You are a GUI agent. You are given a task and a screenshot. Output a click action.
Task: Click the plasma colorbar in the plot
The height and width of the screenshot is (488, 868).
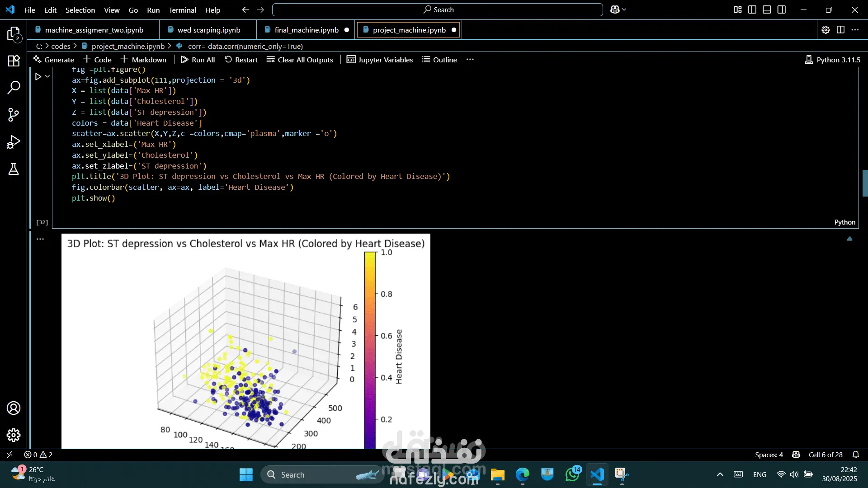[x=370, y=348]
